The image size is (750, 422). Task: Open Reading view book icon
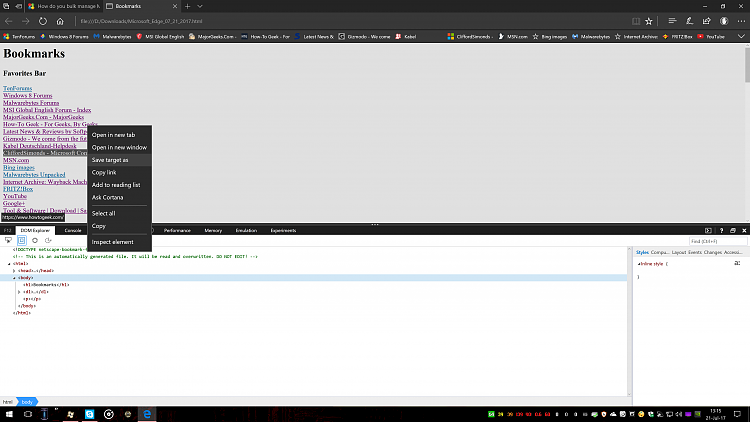(636, 21)
